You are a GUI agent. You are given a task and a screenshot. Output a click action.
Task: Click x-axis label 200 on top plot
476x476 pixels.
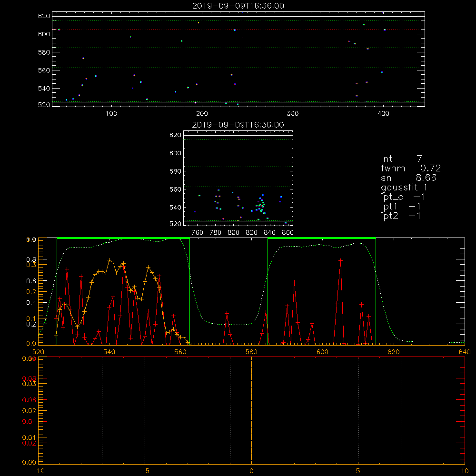click(x=202, y=114)
